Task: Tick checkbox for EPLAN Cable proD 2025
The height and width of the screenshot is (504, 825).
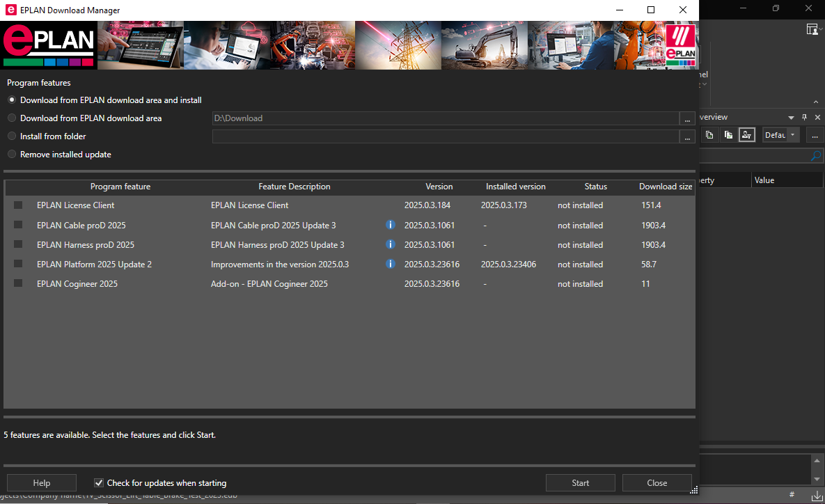Action: [x=18, y=225]
